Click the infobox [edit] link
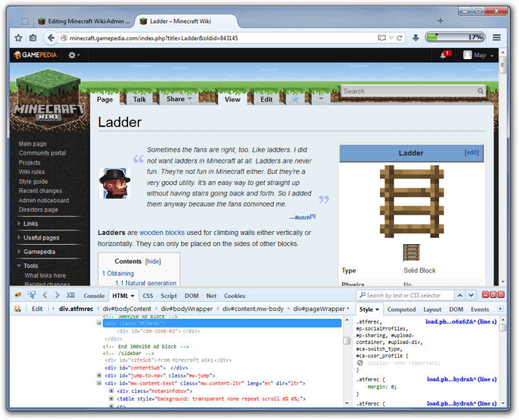 [x=472, y=153]
